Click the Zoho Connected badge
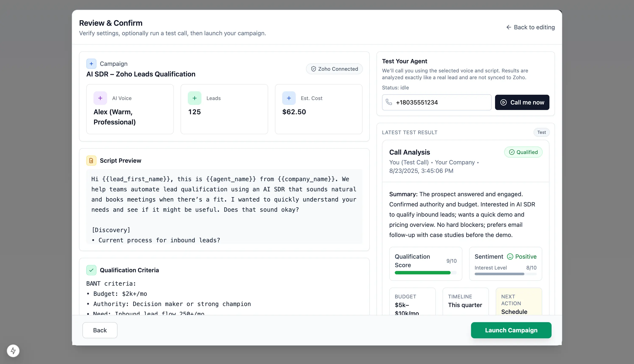Image resolution: width=634 pixels, height=364 pixels. (334, 69)
